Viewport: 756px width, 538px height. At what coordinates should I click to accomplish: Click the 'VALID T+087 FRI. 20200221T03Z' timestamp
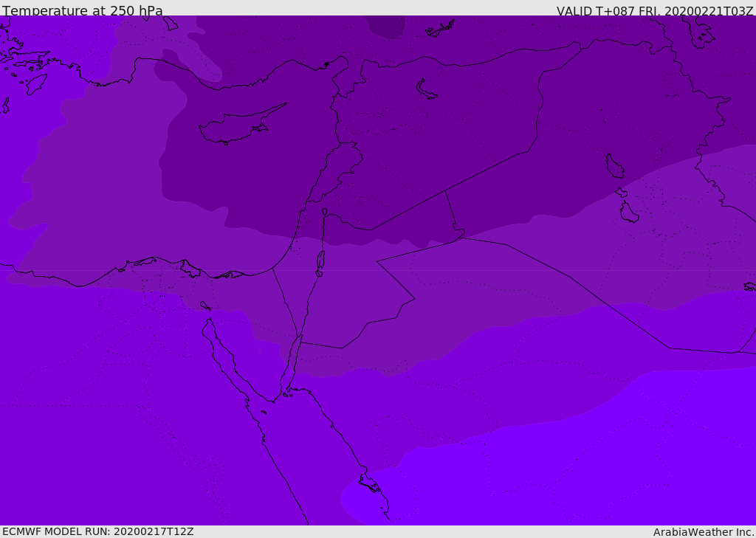655,11
